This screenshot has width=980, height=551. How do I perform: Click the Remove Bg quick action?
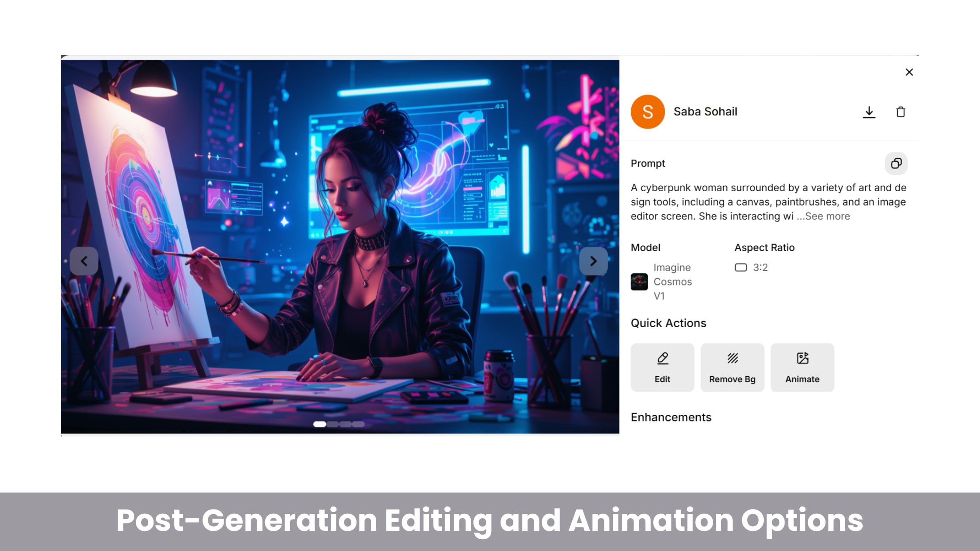pos(732,367)
